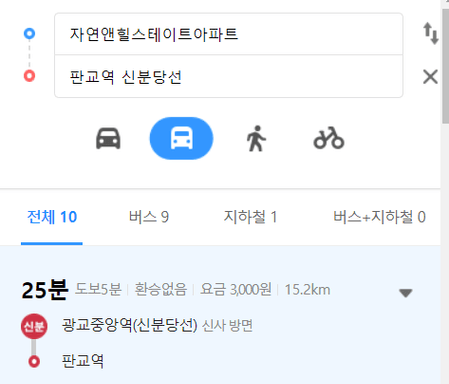Open the 광교중앙역(신분당선) station link
This screenshot has height=384, width=449.
tap(130, 325)
